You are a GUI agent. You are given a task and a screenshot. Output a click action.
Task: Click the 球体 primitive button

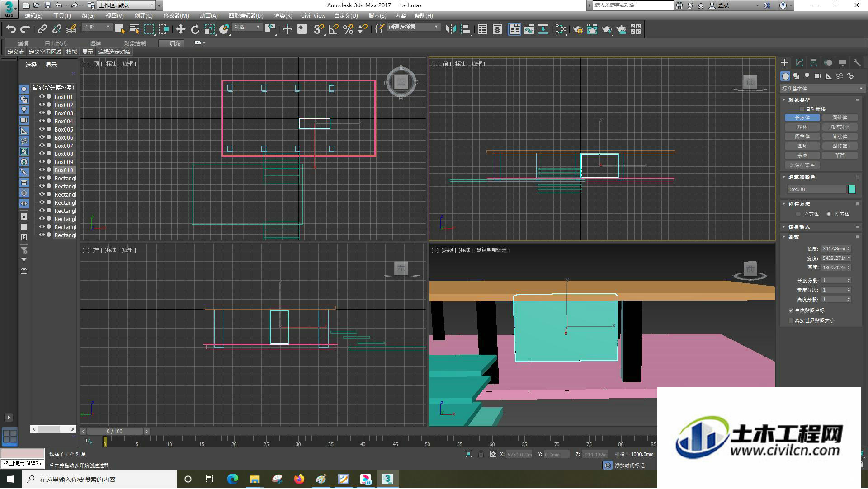pyautogui.click(x=802, y=127)
